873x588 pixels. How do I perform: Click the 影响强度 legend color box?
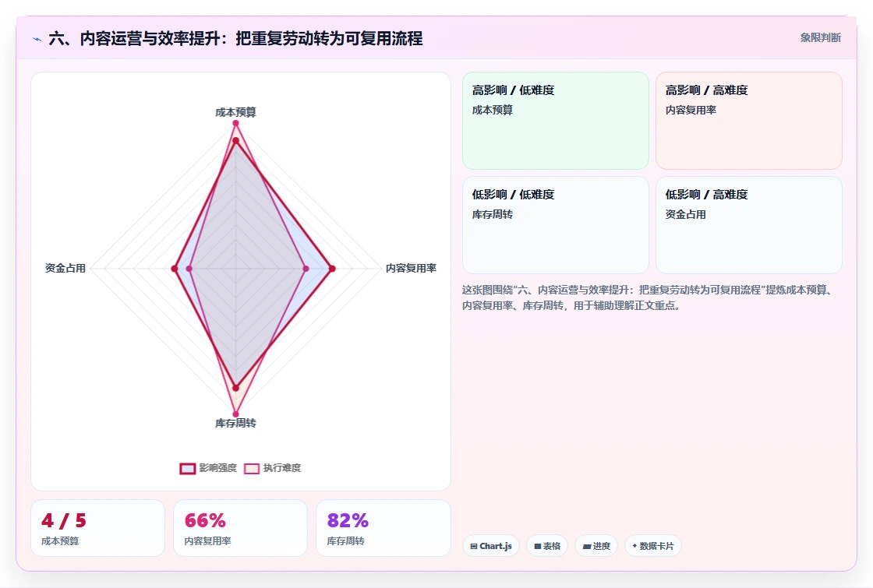(x=188, y=468)
